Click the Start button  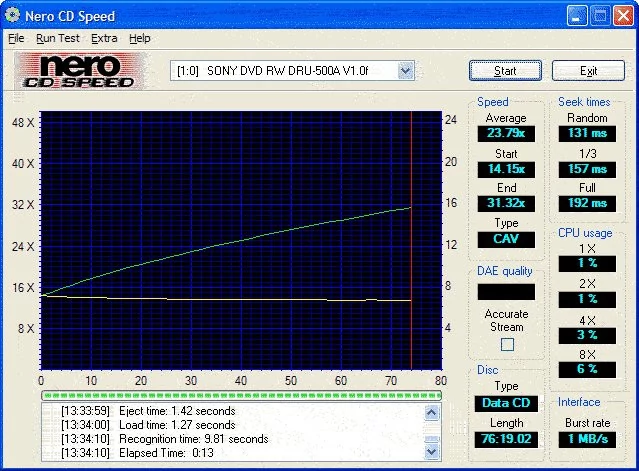click(505, 70)
